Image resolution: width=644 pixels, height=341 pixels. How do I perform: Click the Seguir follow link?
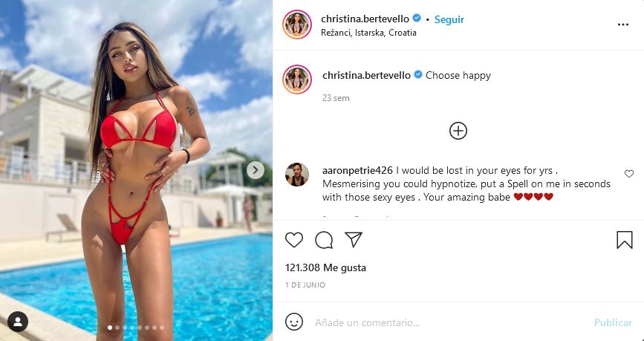[449, 19]
